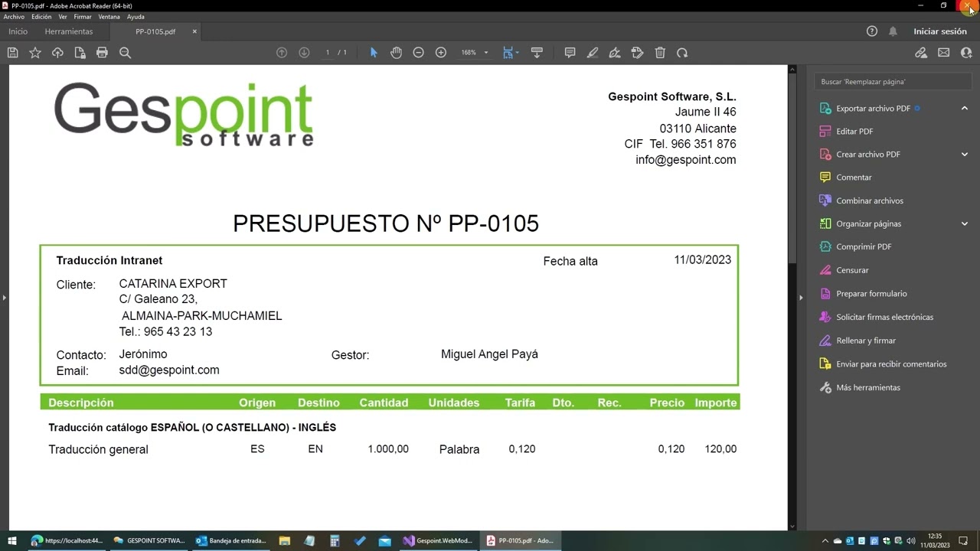Open Windows Start menu
This screenshot has width=980, height=551.
[12, 541]
